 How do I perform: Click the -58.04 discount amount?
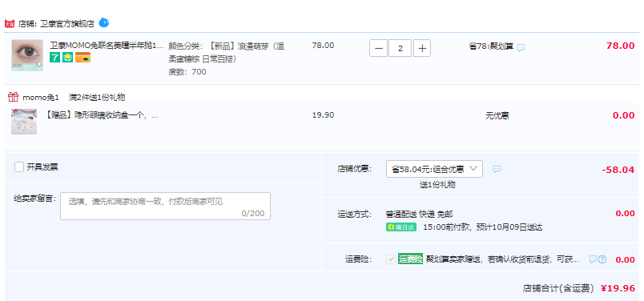pos(618,170)
